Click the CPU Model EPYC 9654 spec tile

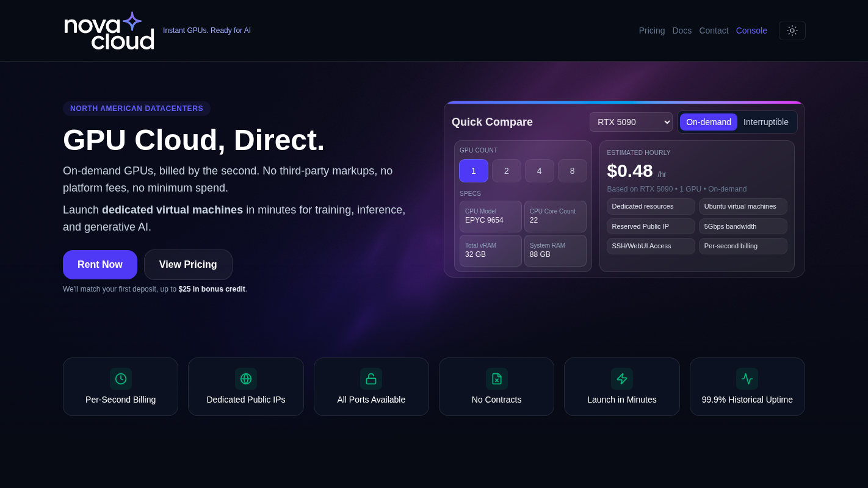click(x=491, y=217)
